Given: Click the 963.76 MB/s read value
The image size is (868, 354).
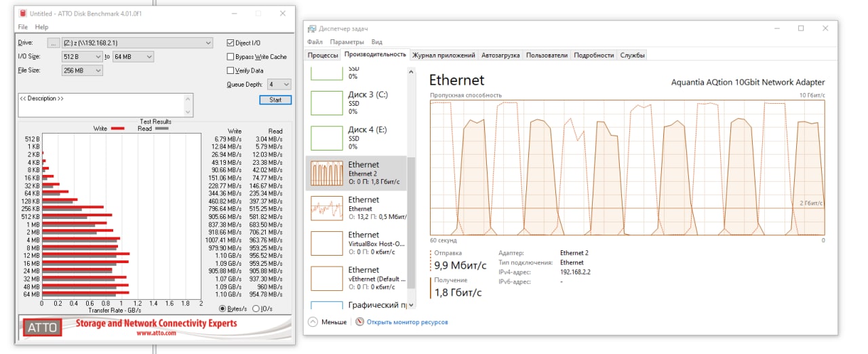Looking at the screenshot, I should point(267,239).
